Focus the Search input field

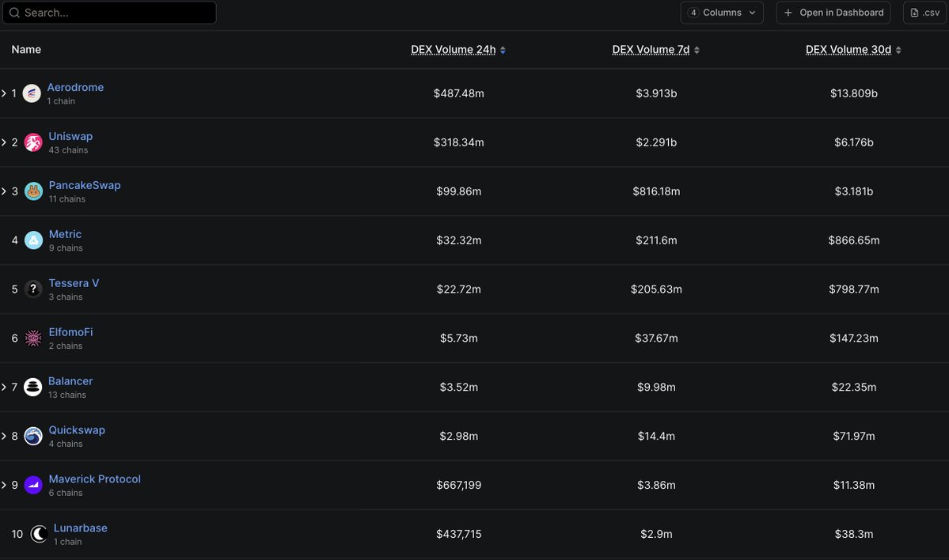point(109,13)
